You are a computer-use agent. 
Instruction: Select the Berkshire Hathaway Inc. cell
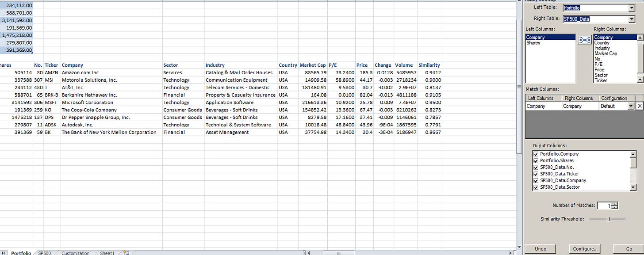(111, 95)
